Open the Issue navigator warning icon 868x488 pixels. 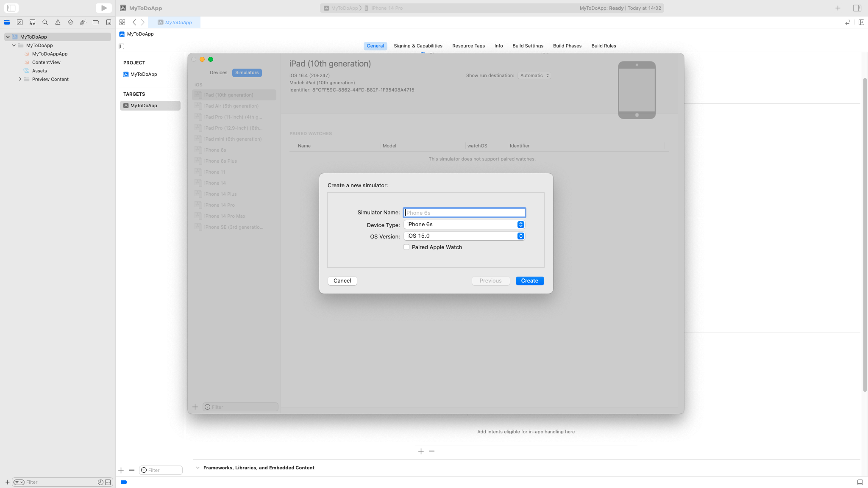point(58,22)
